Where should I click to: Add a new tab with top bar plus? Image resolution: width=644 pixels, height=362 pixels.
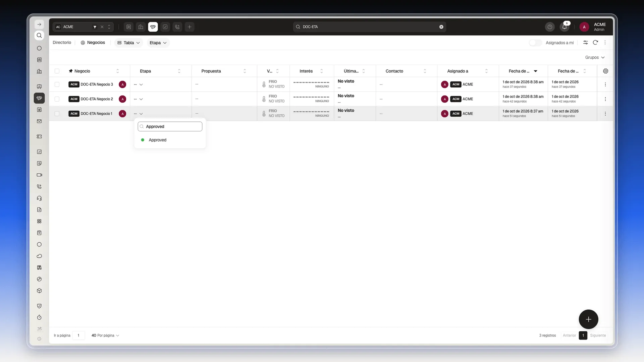pyautogui.click(x=190, y=27)
